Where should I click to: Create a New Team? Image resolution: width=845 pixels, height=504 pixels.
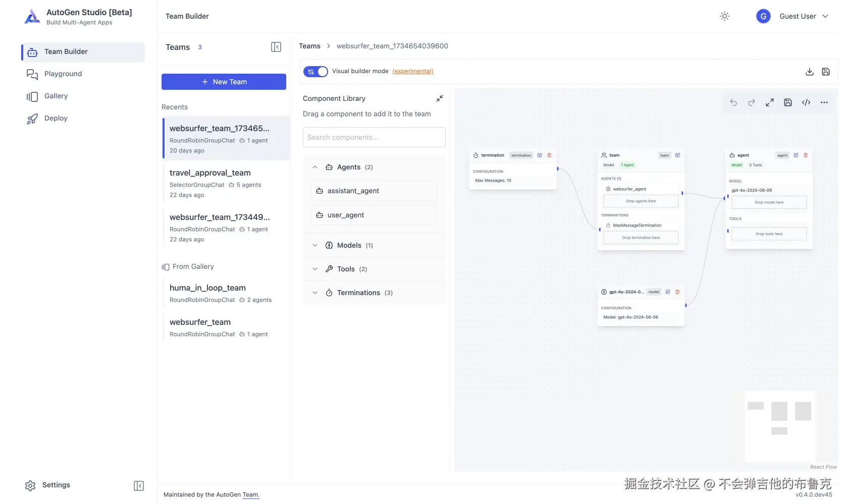point(224,82)
